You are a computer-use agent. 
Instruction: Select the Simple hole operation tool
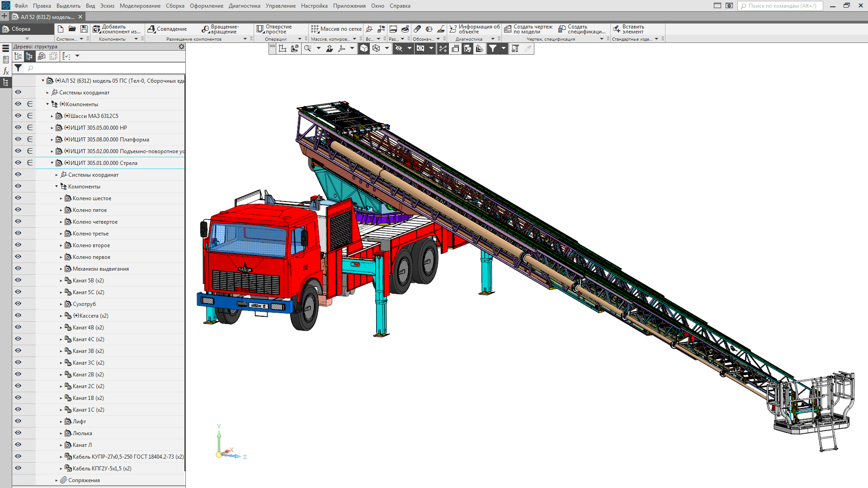click(260, 29)
